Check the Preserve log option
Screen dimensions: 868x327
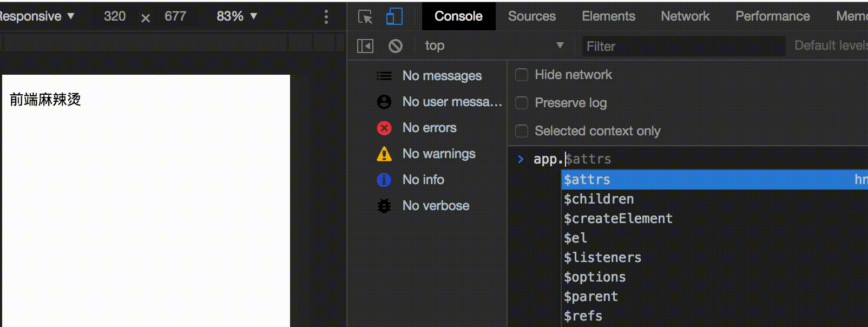tap(522, 103)
